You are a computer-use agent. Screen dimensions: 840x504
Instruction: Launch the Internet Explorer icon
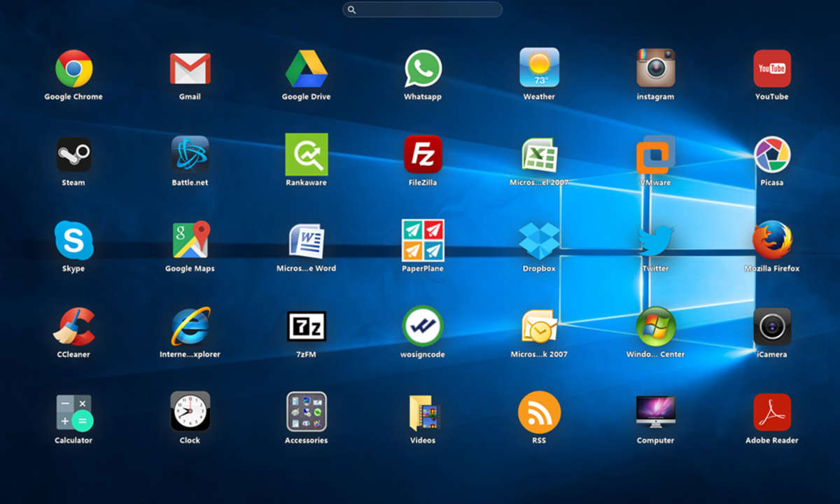coord(190,326)
